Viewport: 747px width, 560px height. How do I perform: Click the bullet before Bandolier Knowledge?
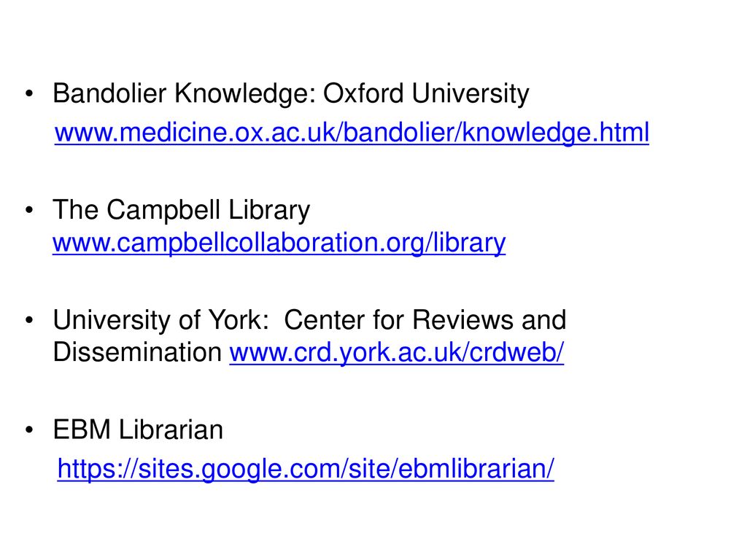click(29, 94)
